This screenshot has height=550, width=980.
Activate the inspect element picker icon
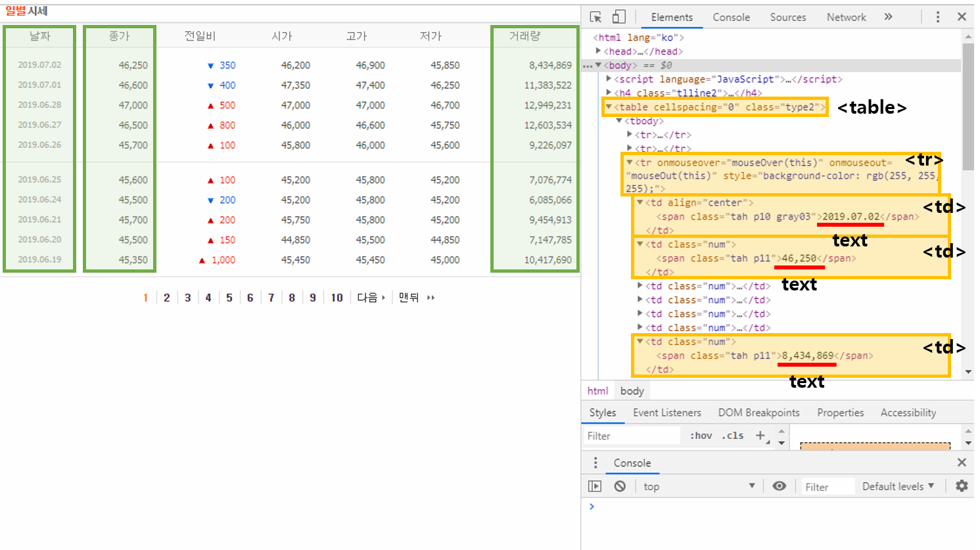click(596, 17)
